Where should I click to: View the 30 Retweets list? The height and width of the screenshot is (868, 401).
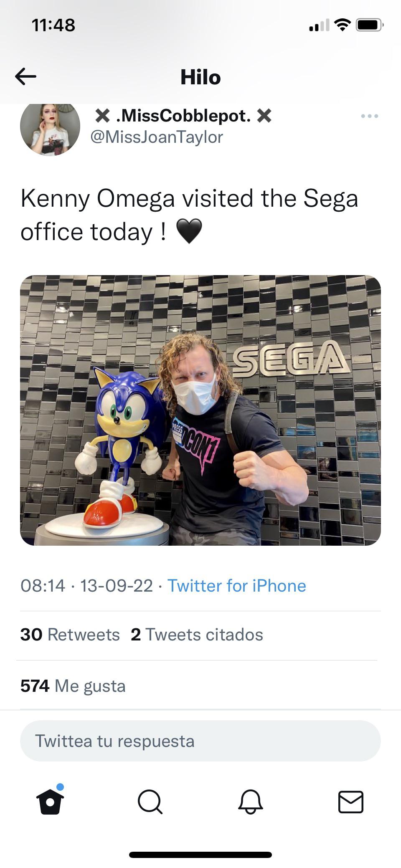coord(70,635)
